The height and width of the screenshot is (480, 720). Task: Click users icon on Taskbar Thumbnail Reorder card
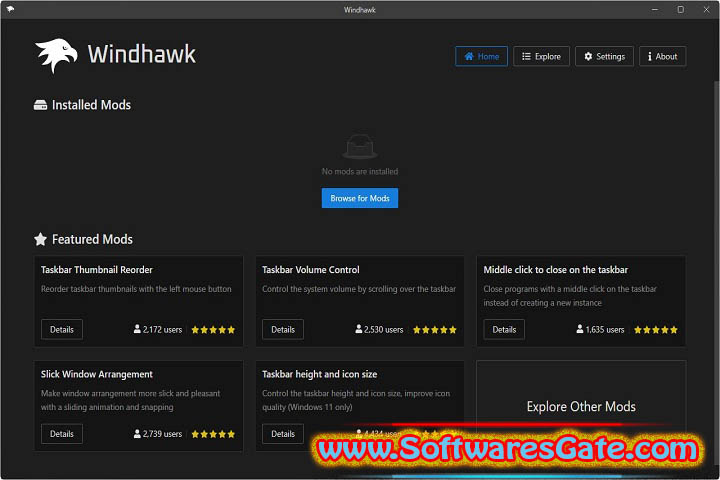(x=137, y=329)
